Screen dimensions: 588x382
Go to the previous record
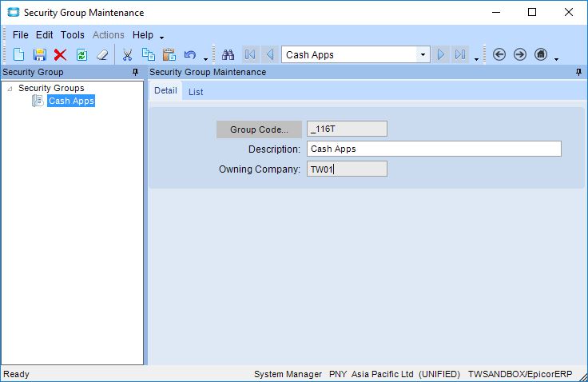(x=269, y=55)
